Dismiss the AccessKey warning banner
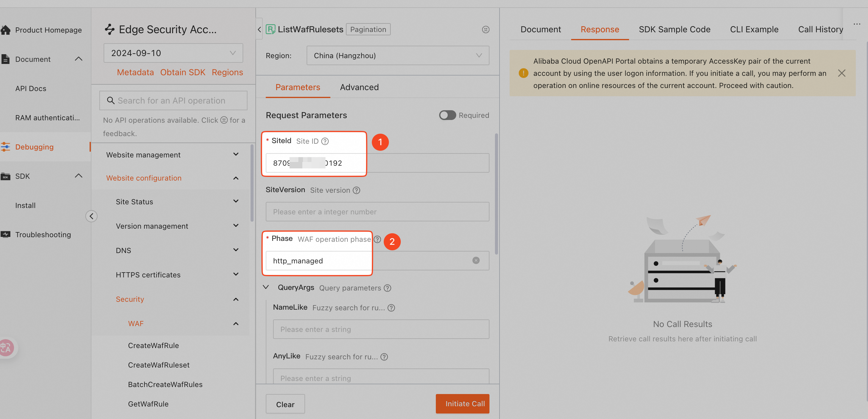The height and width of the screenshot is (419, 868). [x=841, y=73]
